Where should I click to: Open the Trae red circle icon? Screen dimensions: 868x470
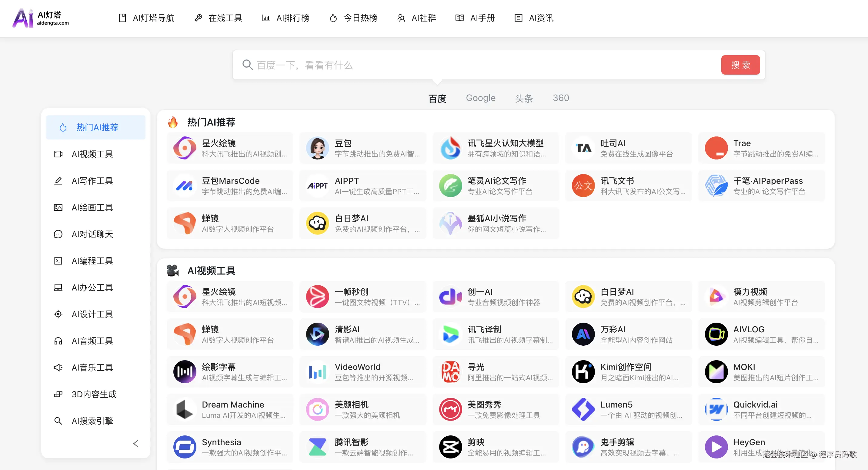coord(716,148)
